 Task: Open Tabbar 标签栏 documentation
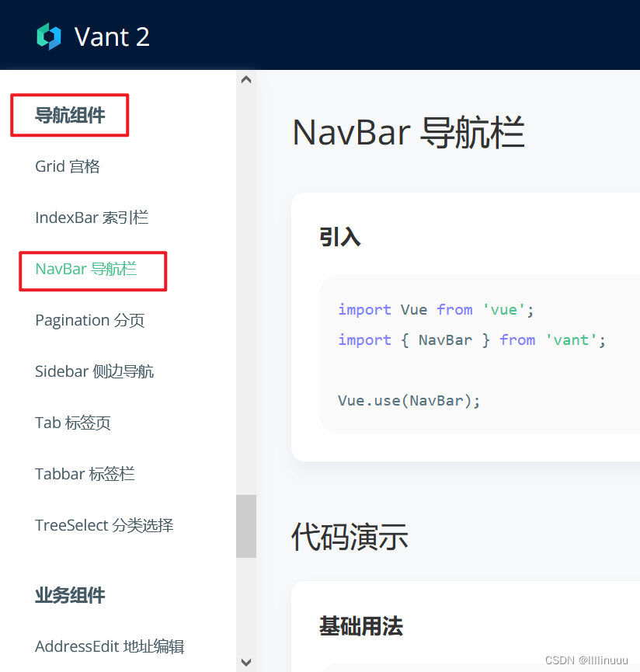[x=85, y=474]
